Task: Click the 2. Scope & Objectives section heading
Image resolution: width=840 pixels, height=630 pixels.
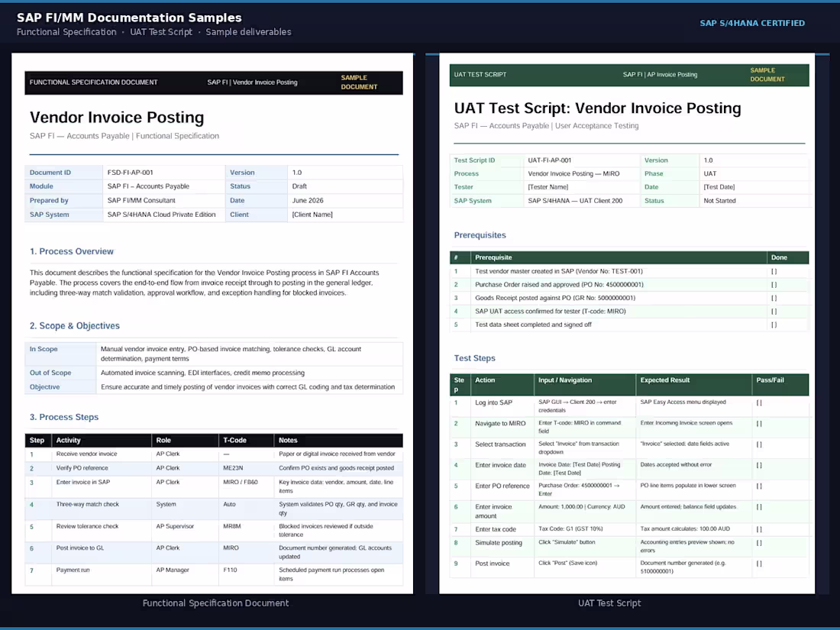Action: point(75,326)
